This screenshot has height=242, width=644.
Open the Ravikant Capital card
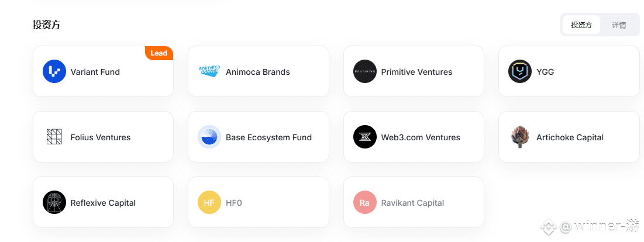tap(414, 202)
